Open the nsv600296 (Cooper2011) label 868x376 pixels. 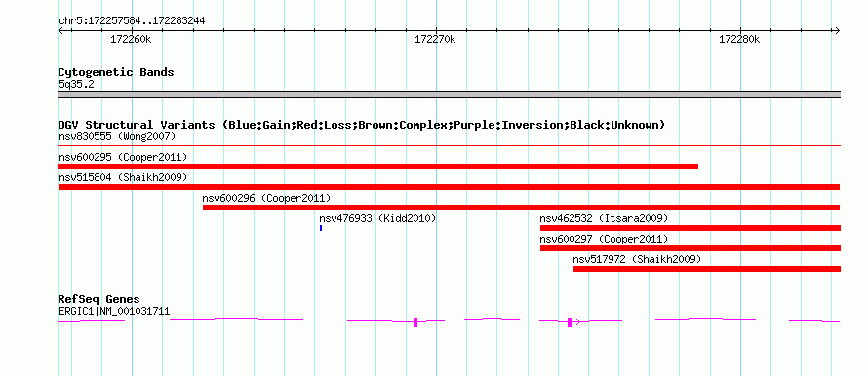pos(266,198)
